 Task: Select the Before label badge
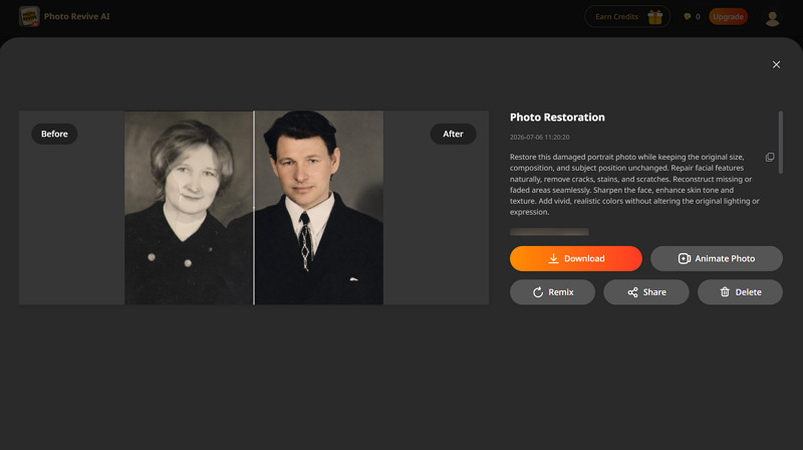click(x=54, y=134)
